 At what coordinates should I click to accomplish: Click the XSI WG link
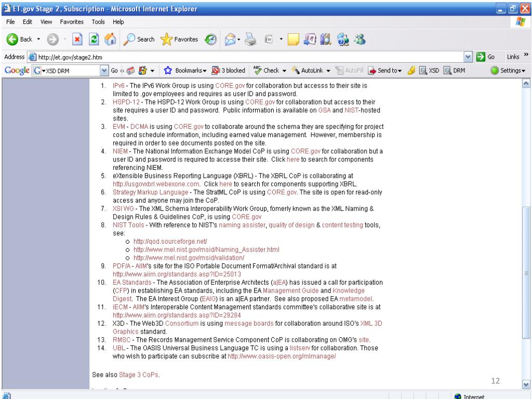pyautogui.click(x=123, y=209)
